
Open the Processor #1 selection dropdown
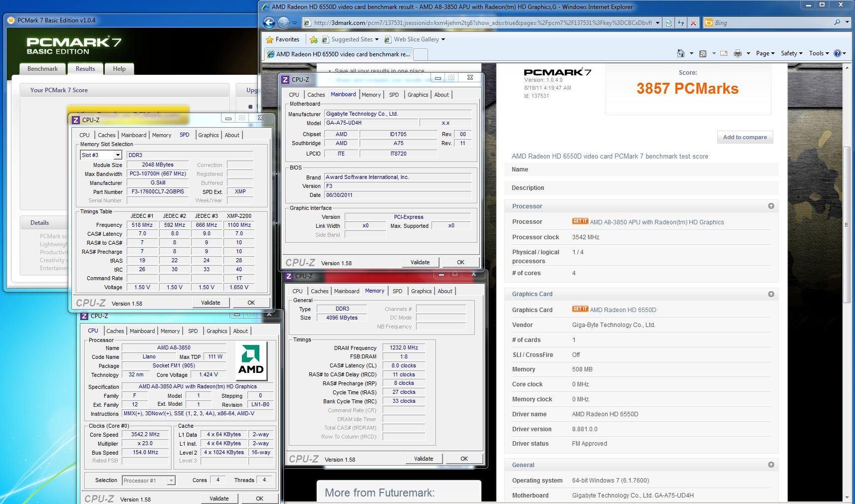pyautogui.click(x=171, y=481)
